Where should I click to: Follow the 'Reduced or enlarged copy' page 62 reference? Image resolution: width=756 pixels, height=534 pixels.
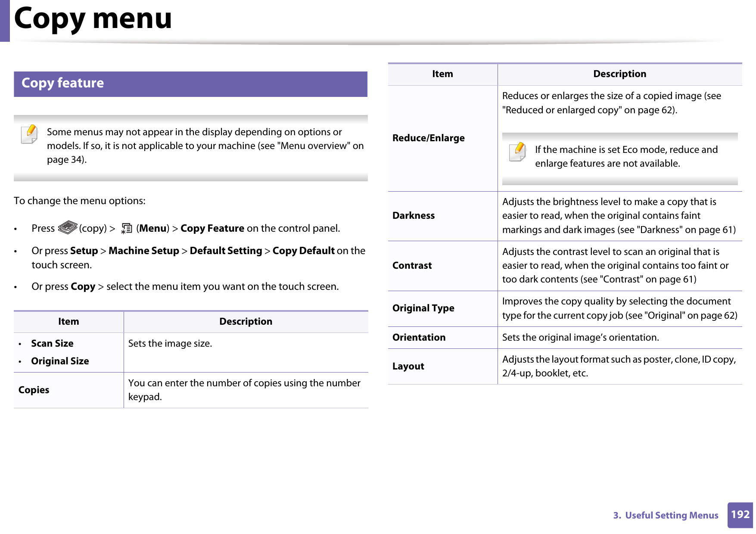[x=590, y=110]
